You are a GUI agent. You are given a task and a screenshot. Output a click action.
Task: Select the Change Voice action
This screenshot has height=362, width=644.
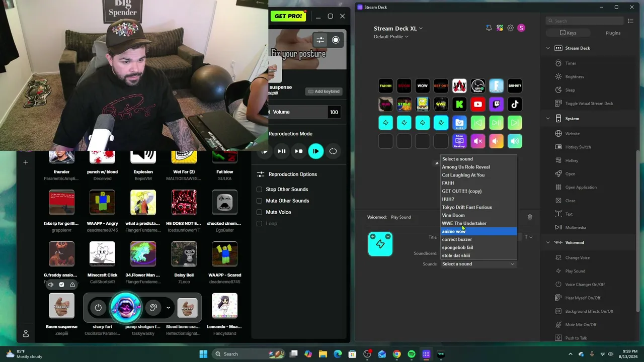click(577, 258)
